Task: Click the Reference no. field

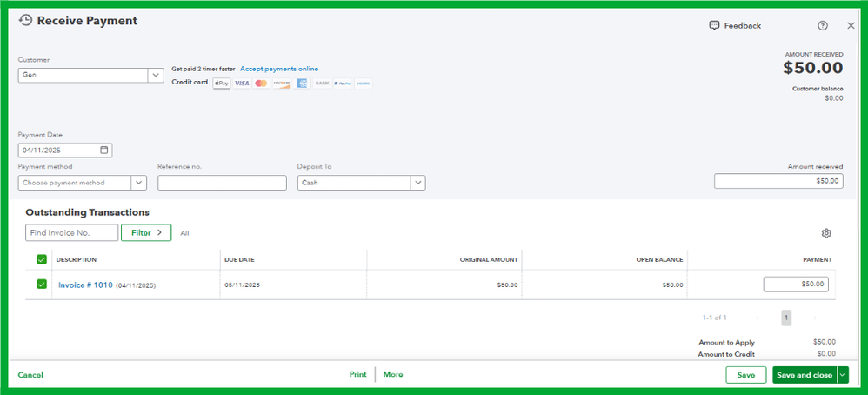Action: coord(222,183)
